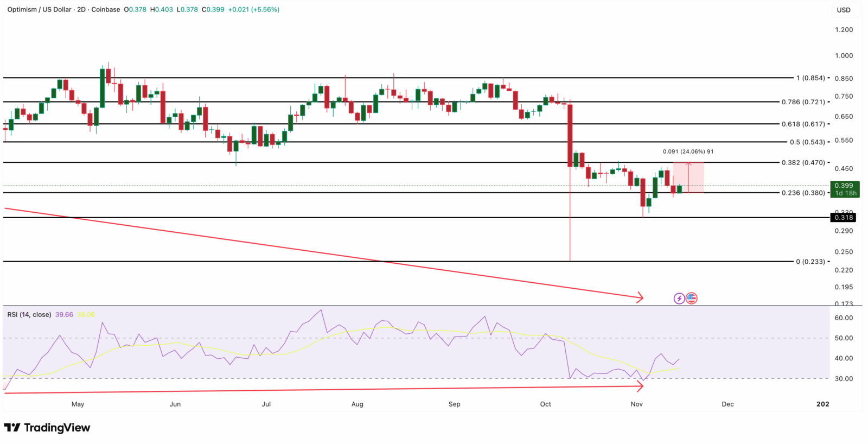Click the red measurement arrow in the shaded box
This screenshot has height=444, width=868.
coord(688,177)
